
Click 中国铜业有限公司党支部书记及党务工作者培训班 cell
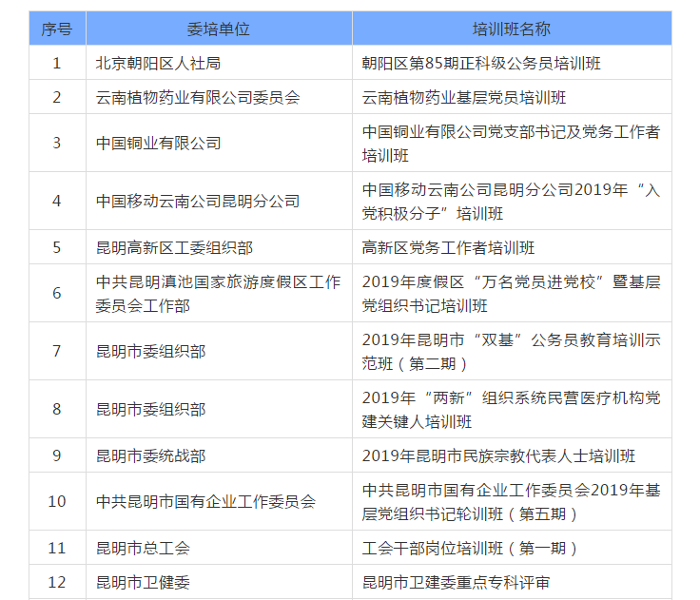click(x=512, y=143)
